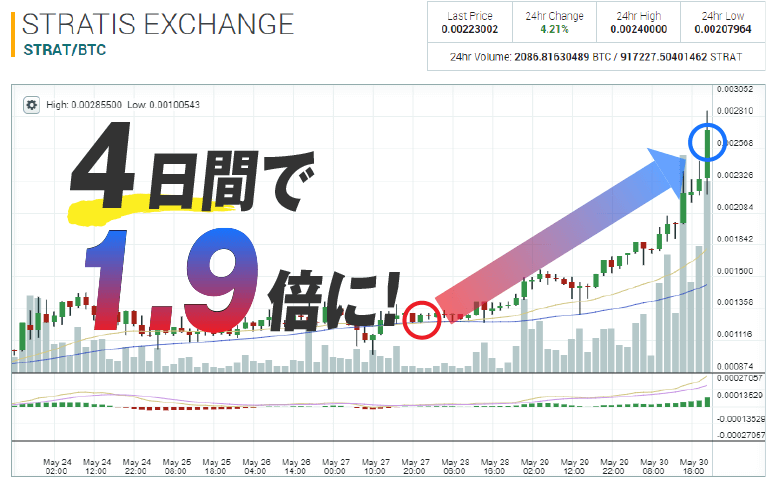Screen dimensions: 780x477
Task: Click the May 27 00:00 time label
Action: 335,467
